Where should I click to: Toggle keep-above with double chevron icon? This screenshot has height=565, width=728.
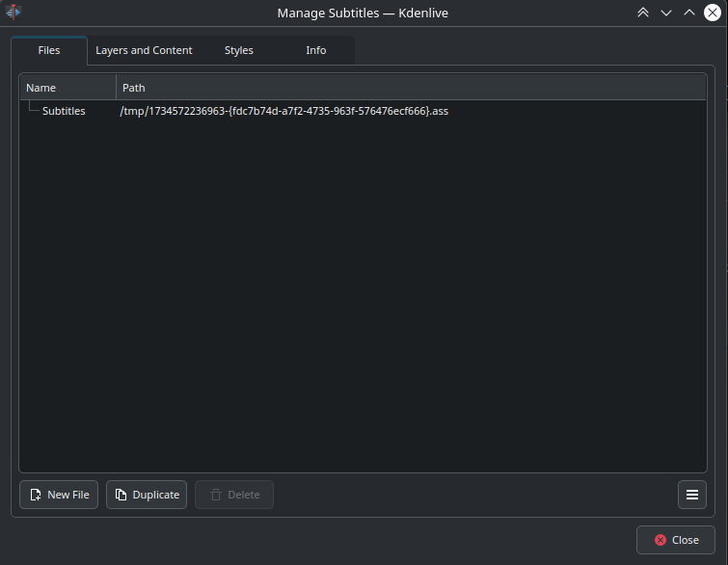pos(642,13)
